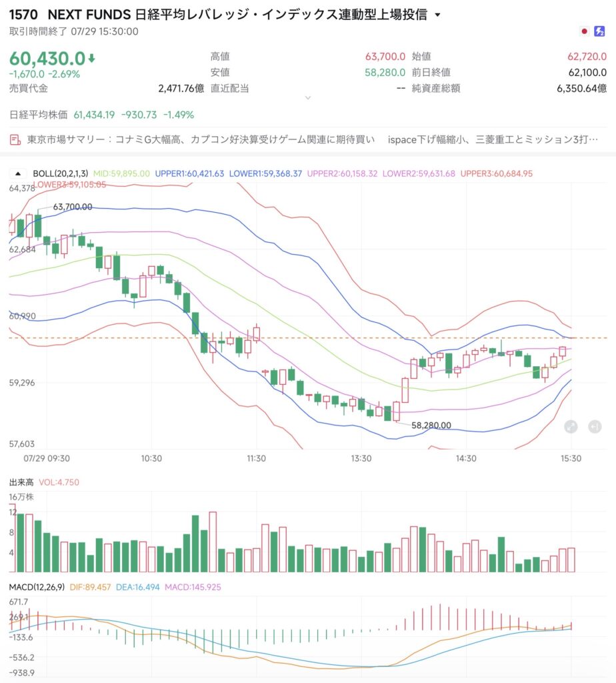Open the ispace下げ幅縮小 news headline
Viewport: 616px width, 683px height.
[x=493, y=139]
